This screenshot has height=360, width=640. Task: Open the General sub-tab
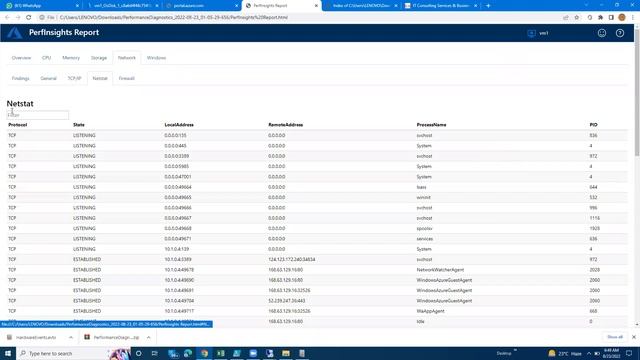click(48, 78)
